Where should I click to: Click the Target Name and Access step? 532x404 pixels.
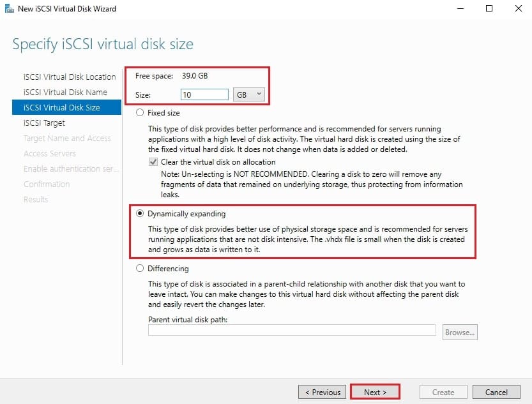(x=67, y=138)
